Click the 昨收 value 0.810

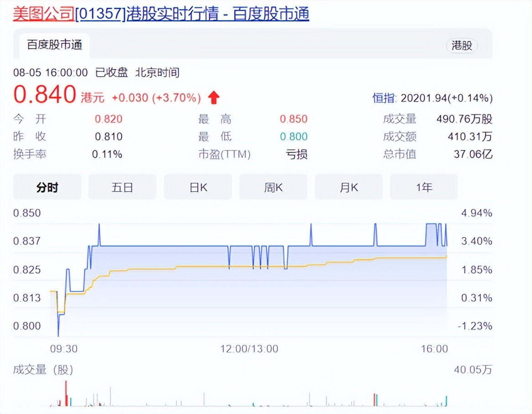click(x=109, y=137)
